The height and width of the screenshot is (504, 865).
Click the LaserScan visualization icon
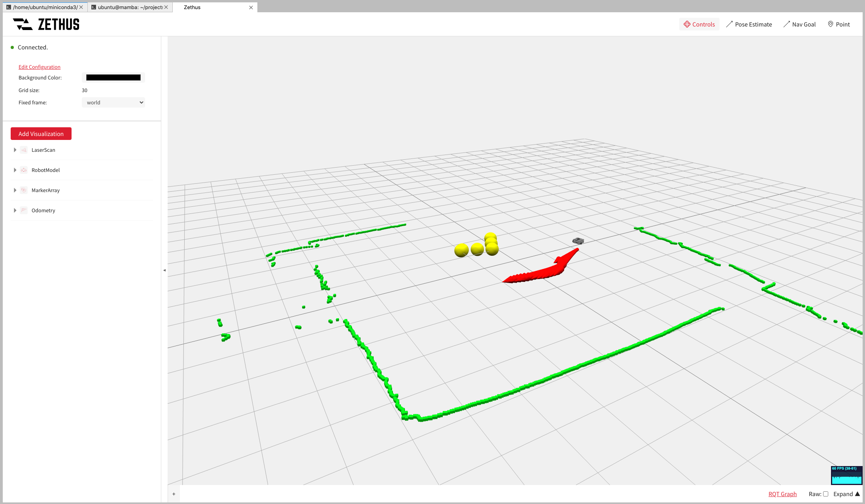[x=24, y=150]
